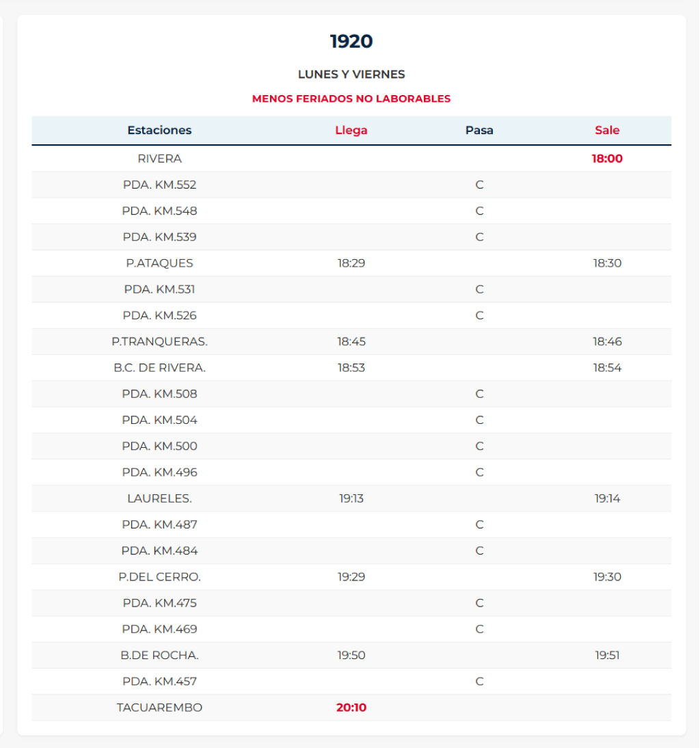Click the B.DE ROCHA. station name
The image size is (700, 748).
[x=159, y=655]
